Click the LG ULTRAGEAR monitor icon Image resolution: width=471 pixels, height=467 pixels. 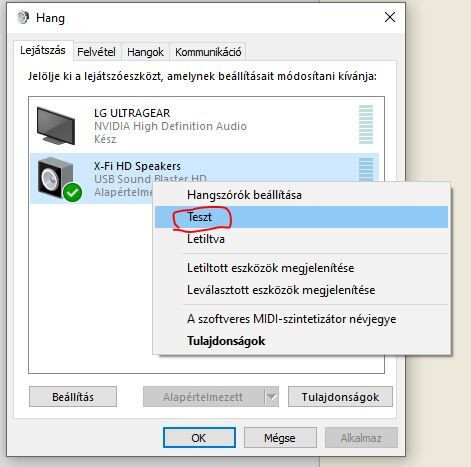(x=56, y=126)
